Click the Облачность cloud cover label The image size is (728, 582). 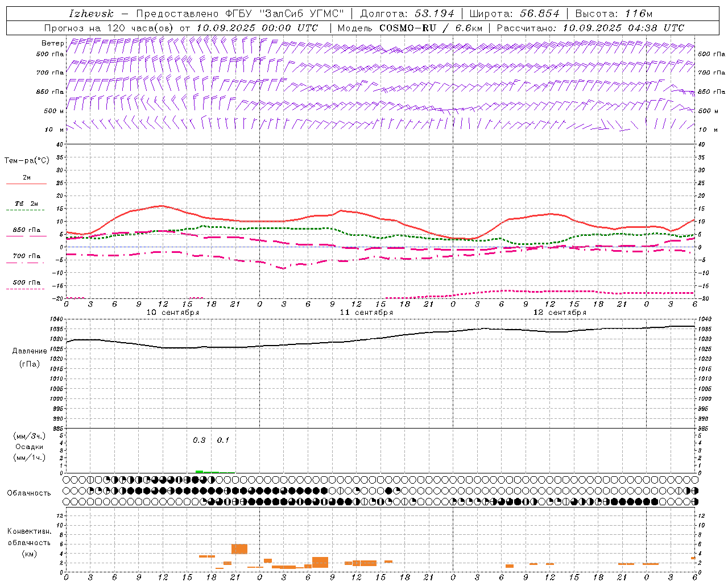tap(28, 493)
